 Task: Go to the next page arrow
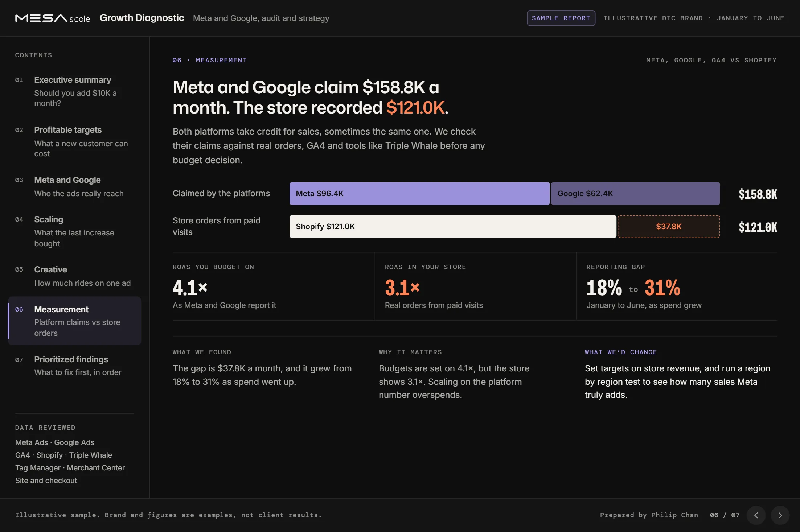click(780, 515)
